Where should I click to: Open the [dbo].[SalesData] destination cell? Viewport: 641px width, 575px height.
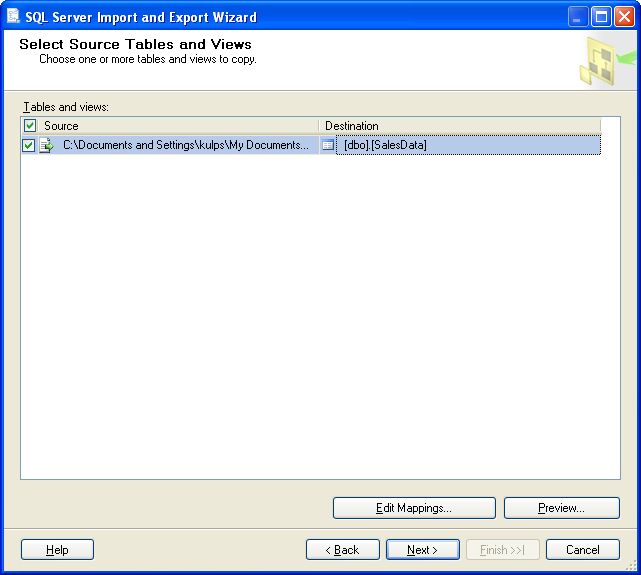(x=468, y=145)
